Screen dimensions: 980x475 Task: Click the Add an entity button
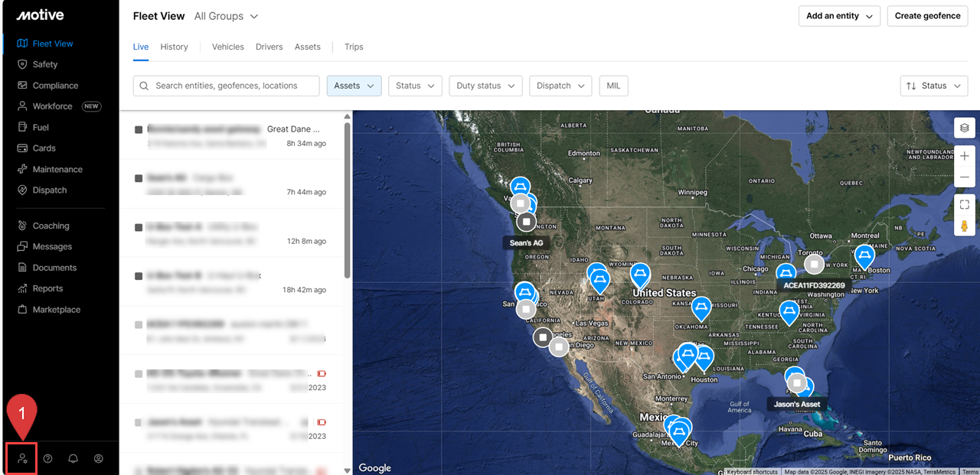[x=839, y=16]
